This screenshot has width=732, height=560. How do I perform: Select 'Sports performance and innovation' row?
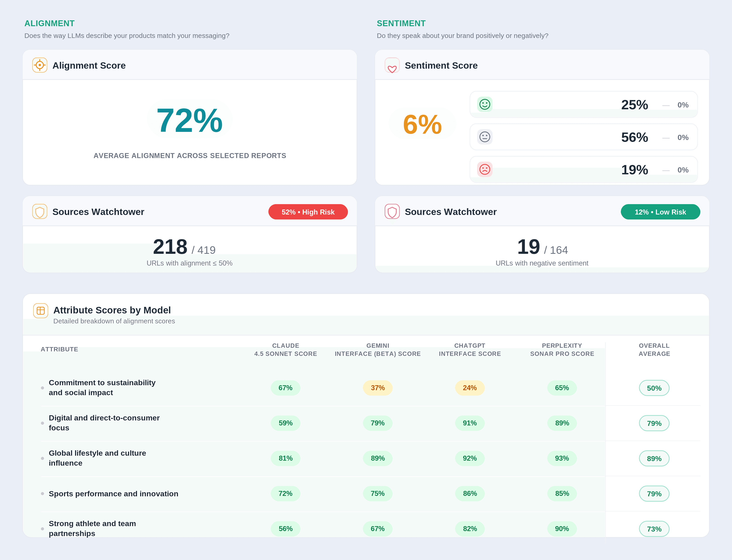pos(370,494)
